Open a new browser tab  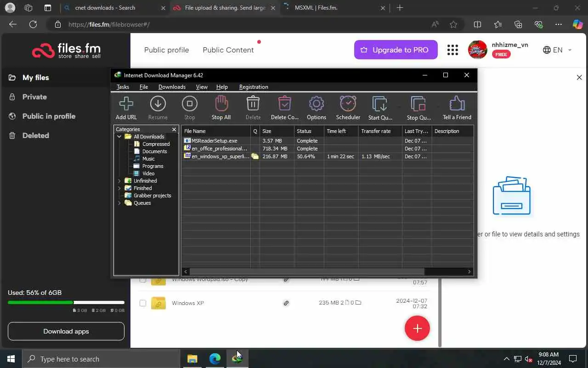click(x=400, y=8)
